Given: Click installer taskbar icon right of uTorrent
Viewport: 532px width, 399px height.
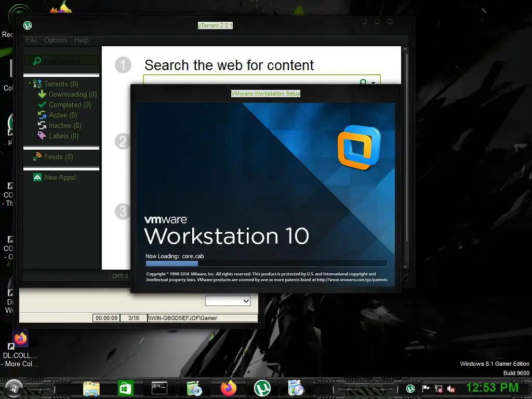Looking at the screenshot, I should point(296,388).
